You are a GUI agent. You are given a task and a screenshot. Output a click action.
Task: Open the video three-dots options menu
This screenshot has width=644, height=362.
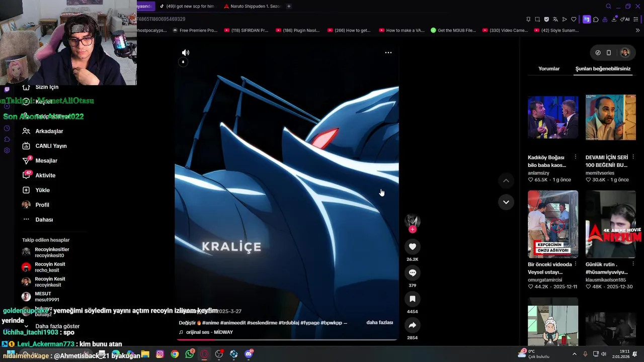pyautogui.click(x=388, y=53)
